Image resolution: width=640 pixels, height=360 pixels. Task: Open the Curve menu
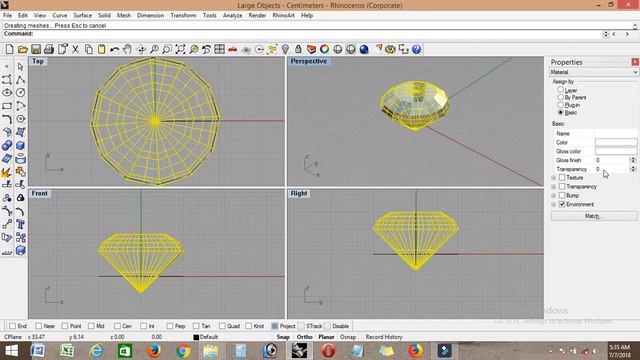pyautogui.click(x=60, y=15)
